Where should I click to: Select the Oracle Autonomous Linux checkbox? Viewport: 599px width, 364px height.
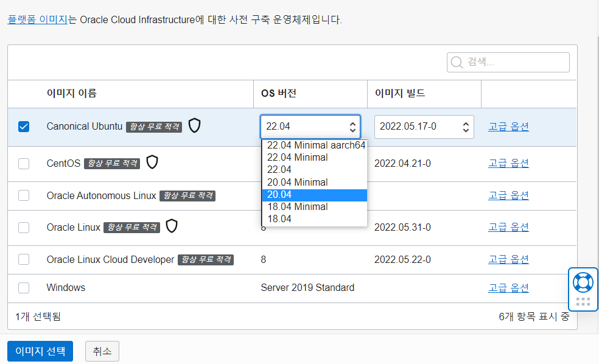pos(24,195)
